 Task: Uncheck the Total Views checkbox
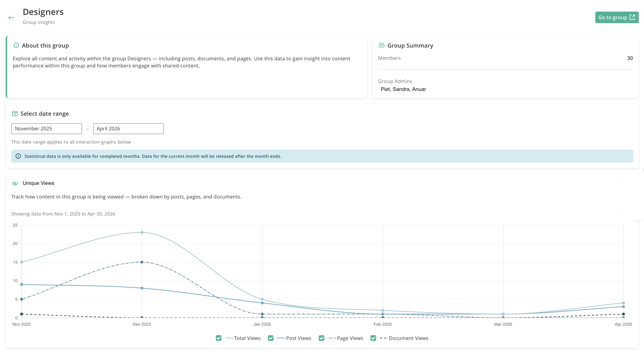219,338
